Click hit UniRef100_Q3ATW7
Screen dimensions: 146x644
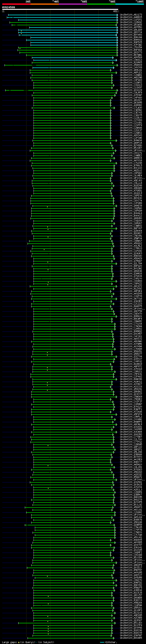pos(131,635)
